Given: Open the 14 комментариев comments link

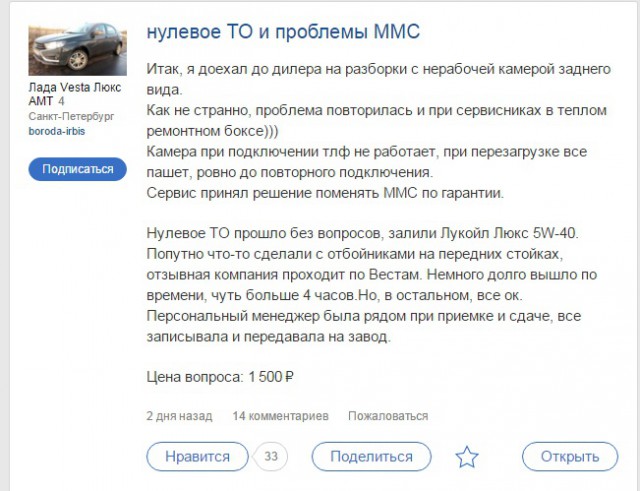Looking at the screenshot, I should (280, 416).
